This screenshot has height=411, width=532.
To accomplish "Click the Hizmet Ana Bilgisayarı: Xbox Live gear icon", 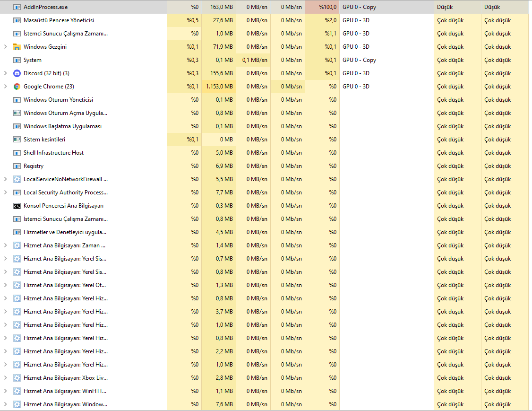I will [17, 378].
